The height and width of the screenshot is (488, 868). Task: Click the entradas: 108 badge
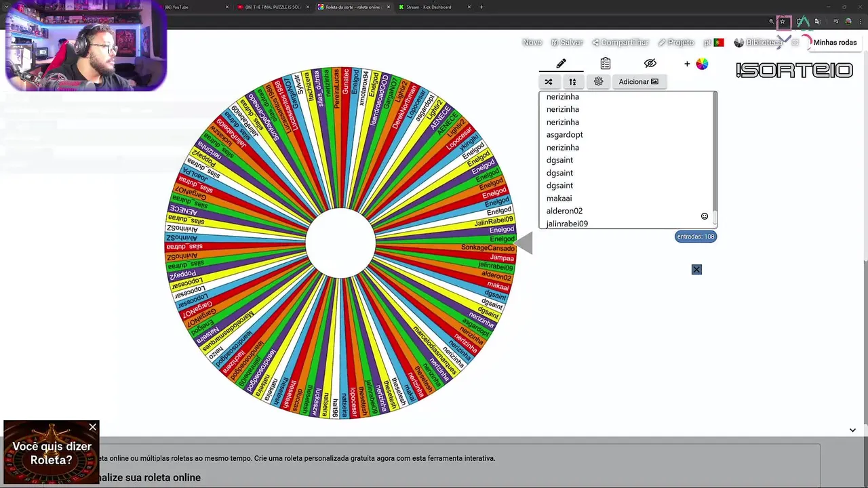click(696, 237)
